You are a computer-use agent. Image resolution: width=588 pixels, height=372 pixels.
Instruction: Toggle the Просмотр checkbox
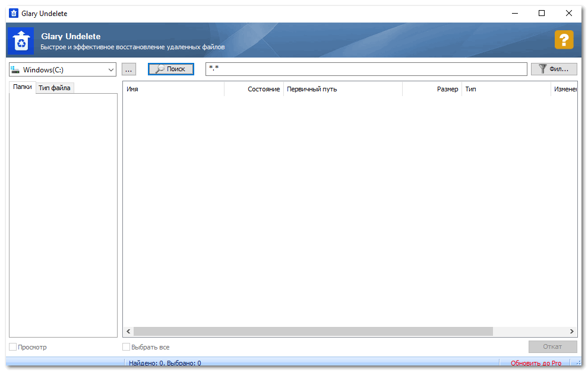pos(13,347)
